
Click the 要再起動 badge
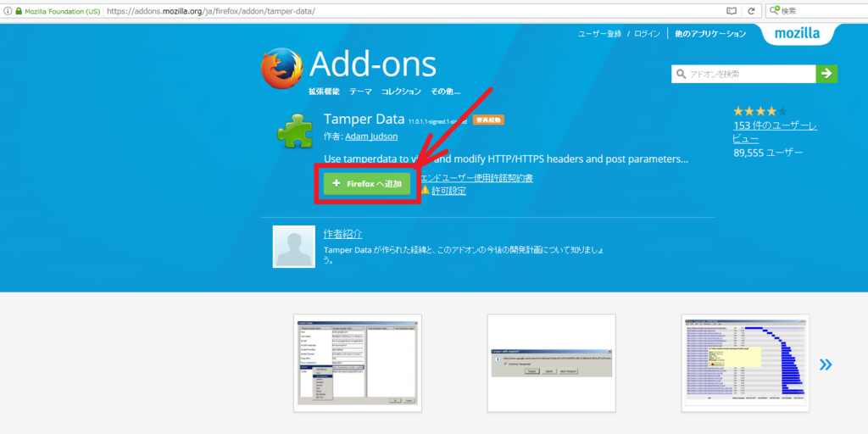tap(488, 120)
